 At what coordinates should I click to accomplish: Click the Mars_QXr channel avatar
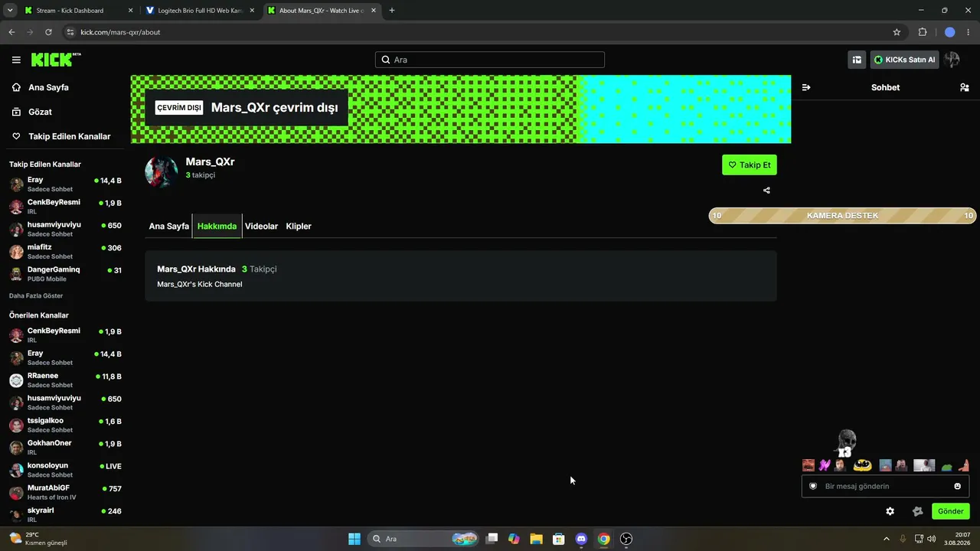(162, 172)
